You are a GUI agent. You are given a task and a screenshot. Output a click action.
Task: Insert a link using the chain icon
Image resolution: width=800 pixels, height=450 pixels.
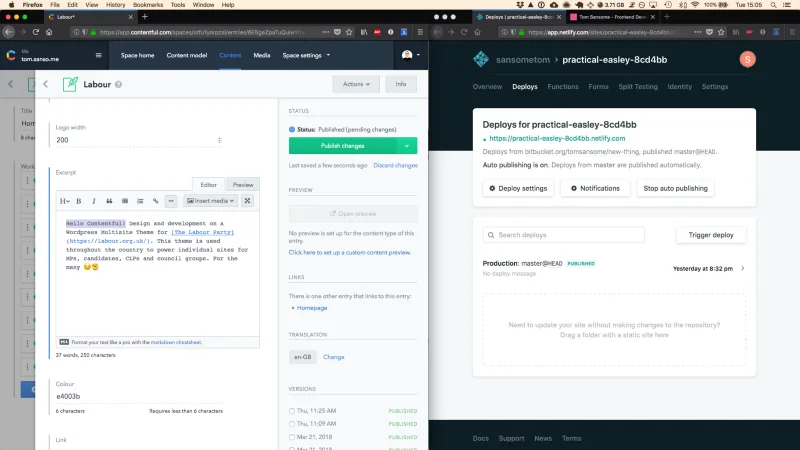pyautogui.click(x=156, y=201)
